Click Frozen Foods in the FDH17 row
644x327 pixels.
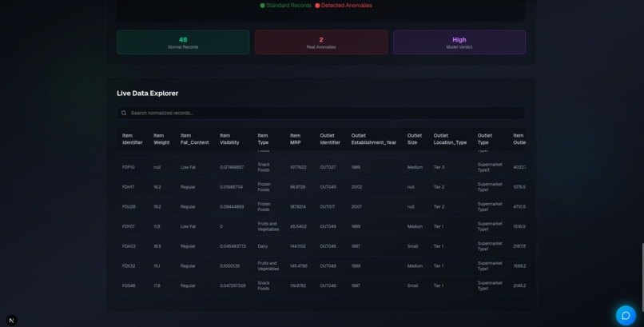264,187
